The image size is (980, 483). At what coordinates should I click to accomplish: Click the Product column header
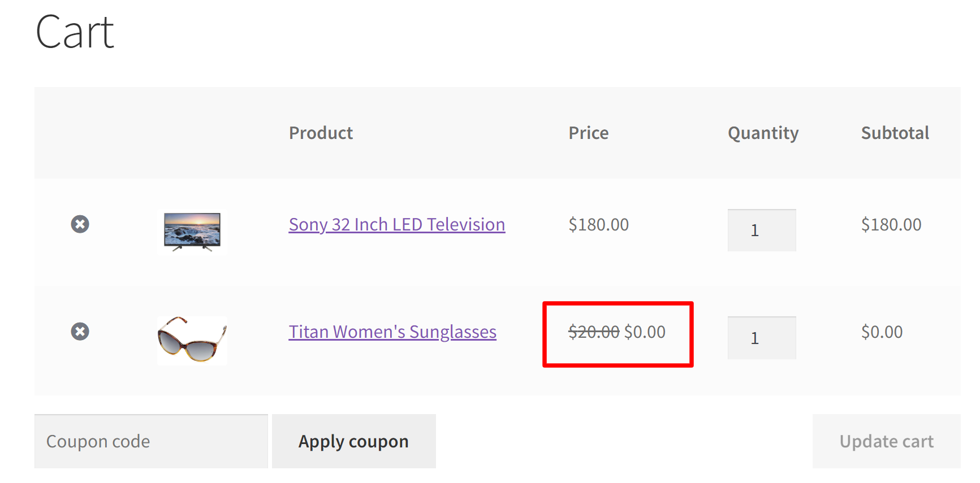click(321, 133)
